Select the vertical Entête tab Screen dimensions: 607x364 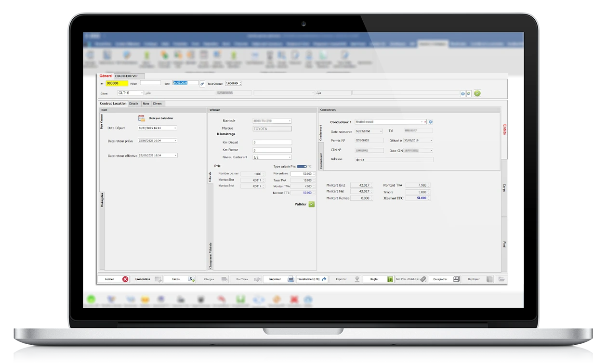point(504,130)
